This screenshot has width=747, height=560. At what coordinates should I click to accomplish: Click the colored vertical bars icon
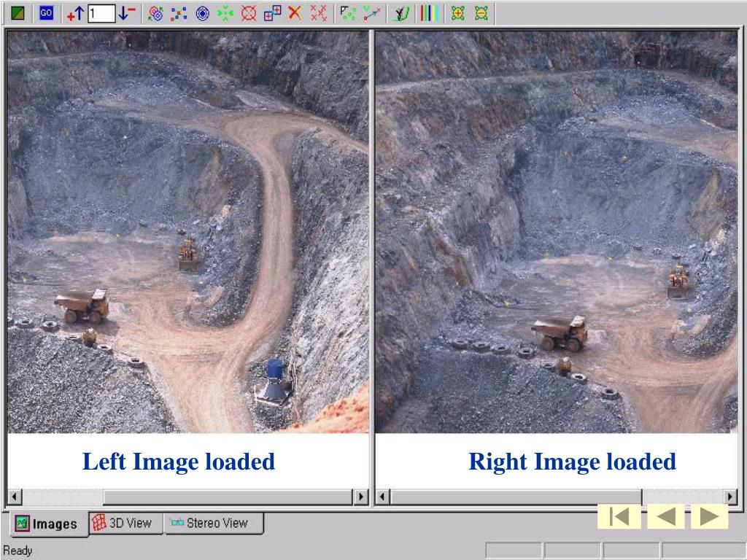pos(429,13)
